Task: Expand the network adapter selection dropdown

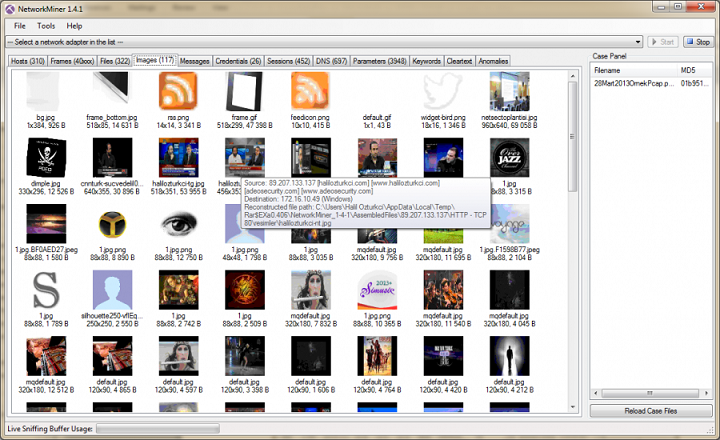Action: click(638, 42)
